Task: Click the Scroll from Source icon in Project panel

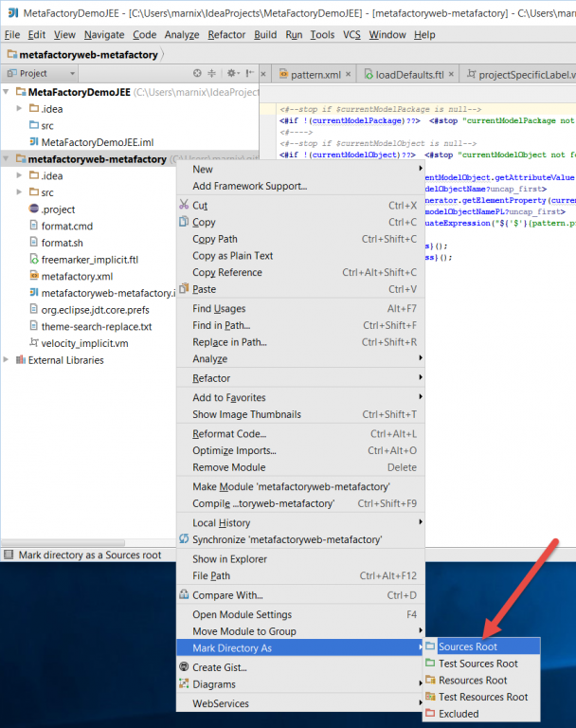Action: 197,73
